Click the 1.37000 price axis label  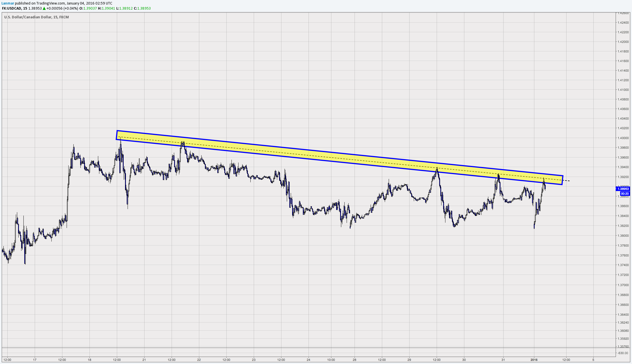click(623, 285)
